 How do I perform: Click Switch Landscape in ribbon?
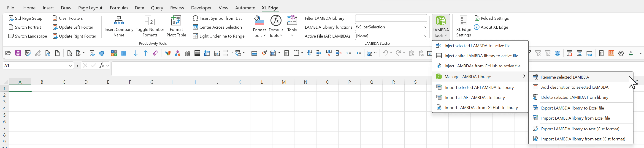tap(28, 36)
